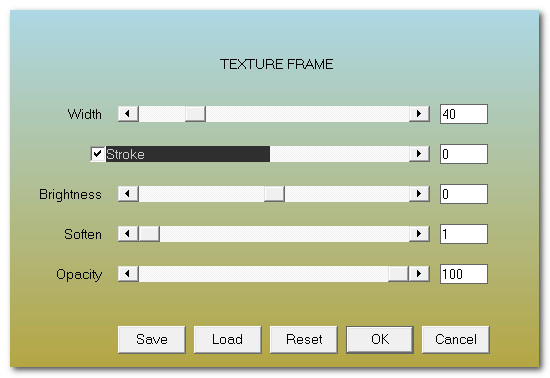Image resolution: width=550 pixels, height=378 pixels.
Task: Click the left arrow of Soften slider
Action: 128,234
